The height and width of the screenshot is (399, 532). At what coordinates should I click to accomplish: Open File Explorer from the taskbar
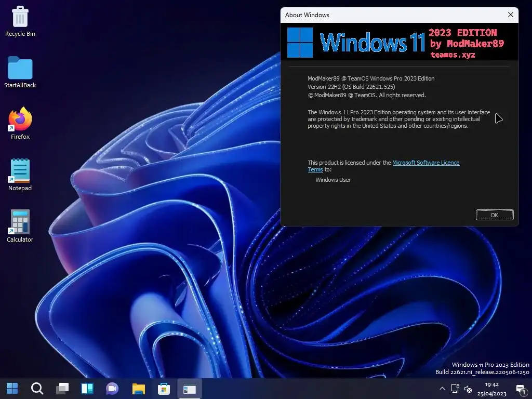(138, 389)
